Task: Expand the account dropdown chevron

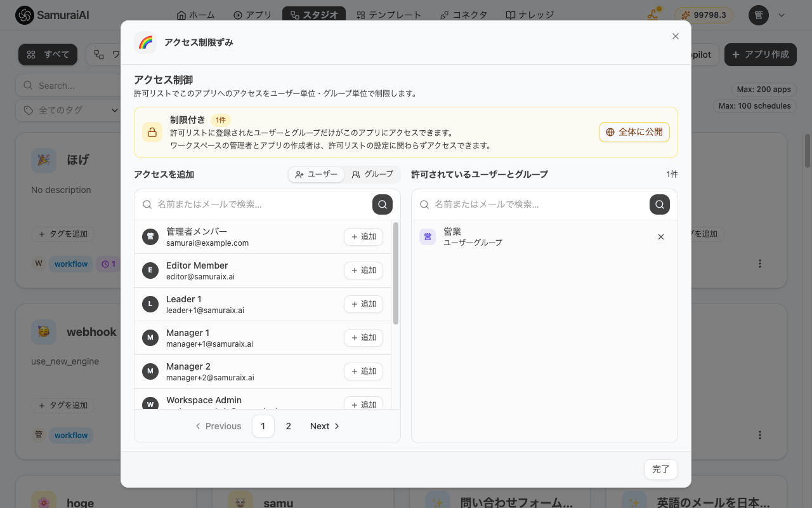Action: tap(782, 15)
